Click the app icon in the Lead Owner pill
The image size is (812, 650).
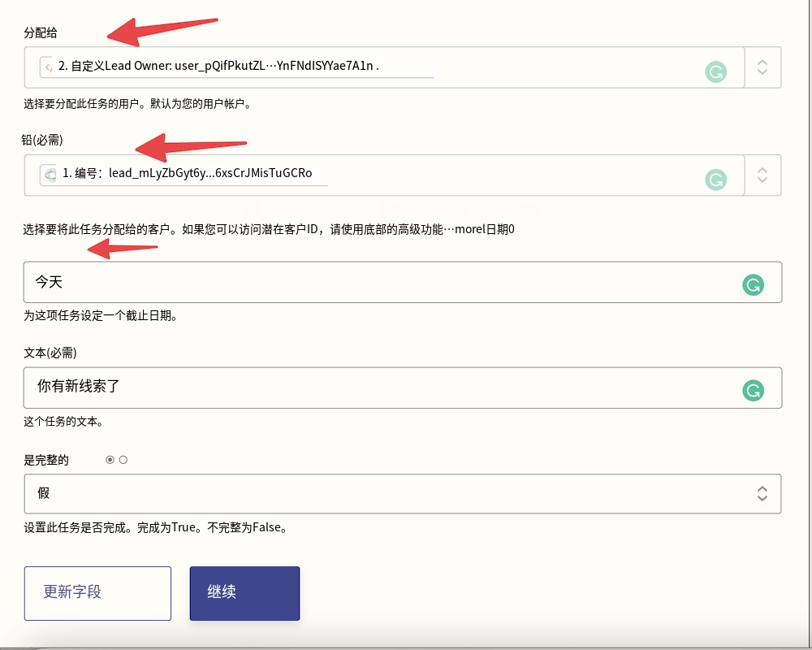point(48,67)
